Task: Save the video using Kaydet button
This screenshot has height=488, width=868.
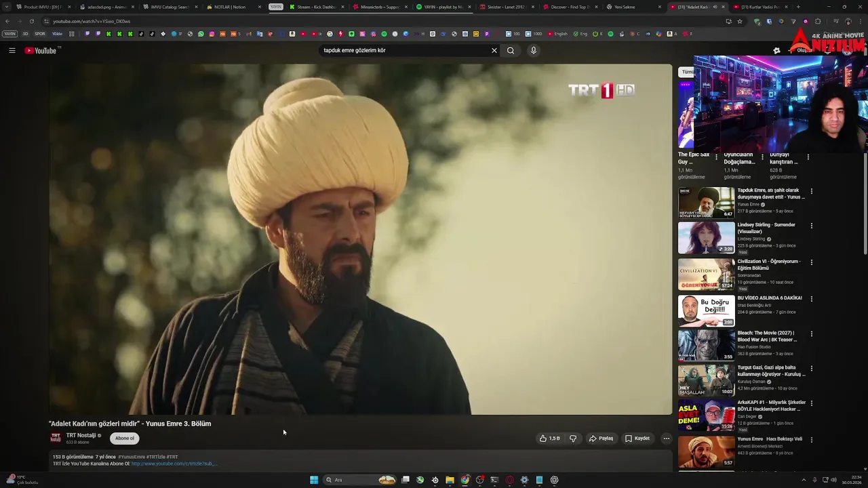Action: tap(637, 439)
